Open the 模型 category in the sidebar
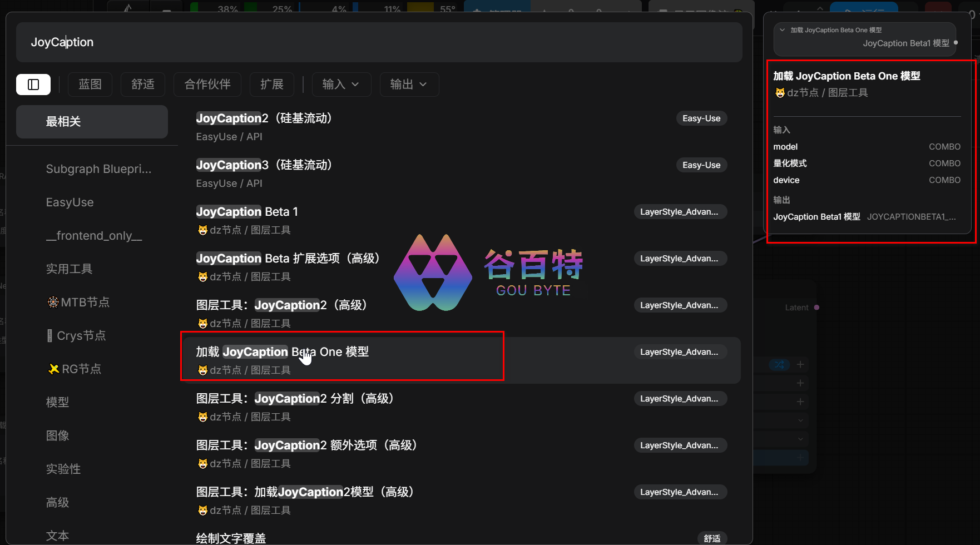Viewport: 980px width, 545px height. [x=57, y=403]
